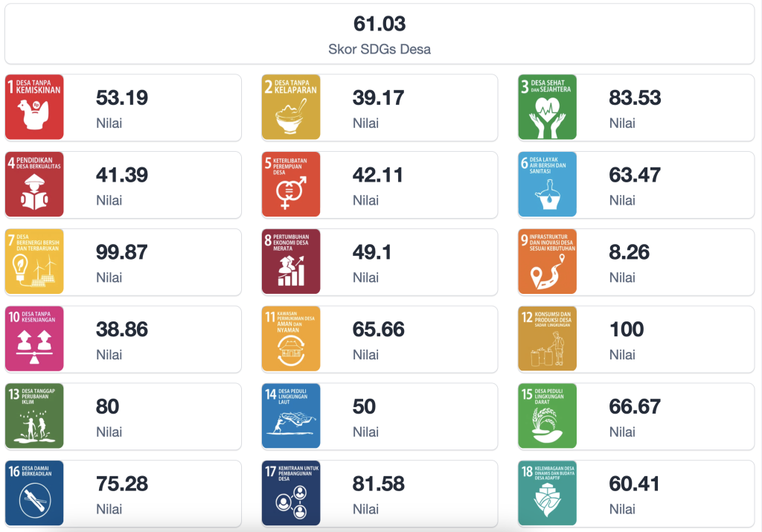
Task: Click the 99.87 score value
Action: pos(122,252)
